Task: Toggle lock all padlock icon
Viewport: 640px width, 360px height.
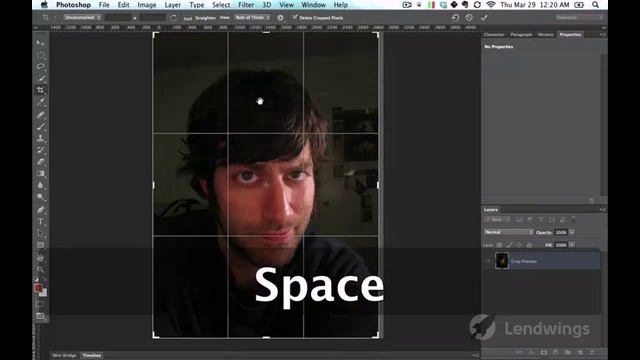Action: (529, 245)
